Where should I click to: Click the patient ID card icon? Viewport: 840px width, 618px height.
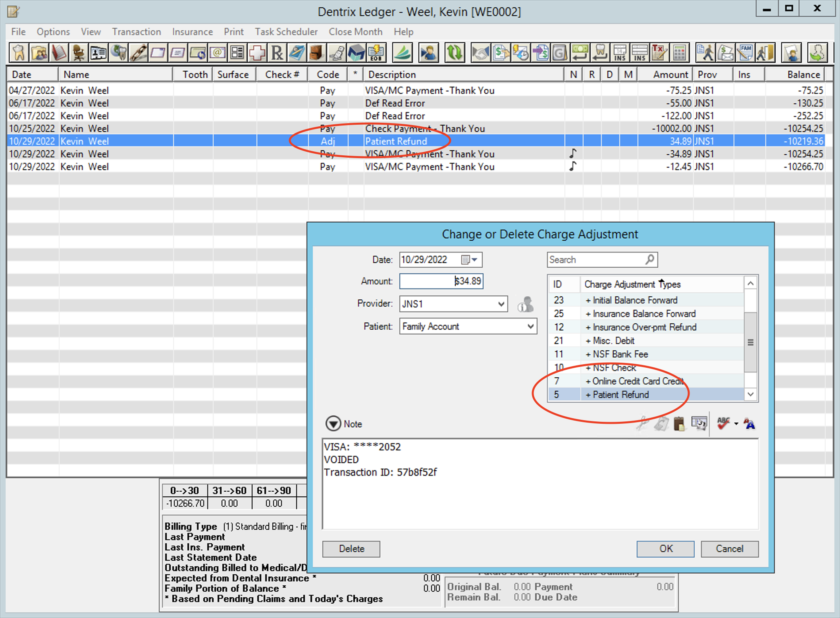tap(98, 53)
